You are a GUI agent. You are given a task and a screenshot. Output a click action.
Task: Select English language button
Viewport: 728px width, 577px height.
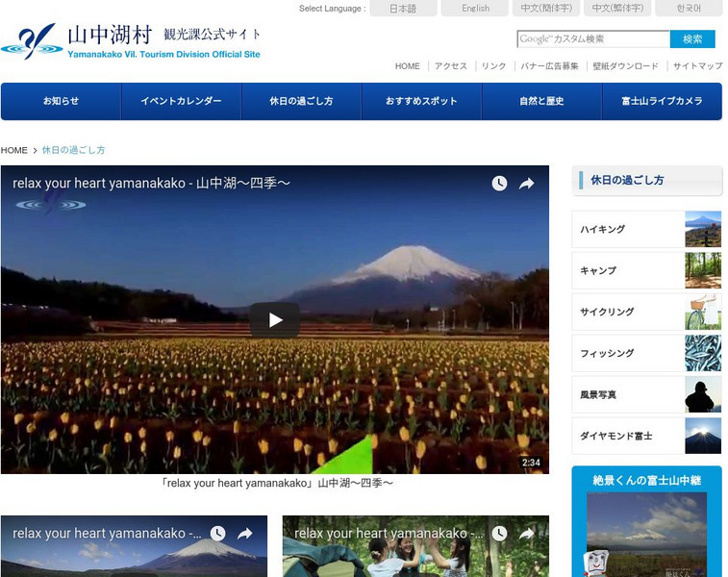click(x=475, y=9)
